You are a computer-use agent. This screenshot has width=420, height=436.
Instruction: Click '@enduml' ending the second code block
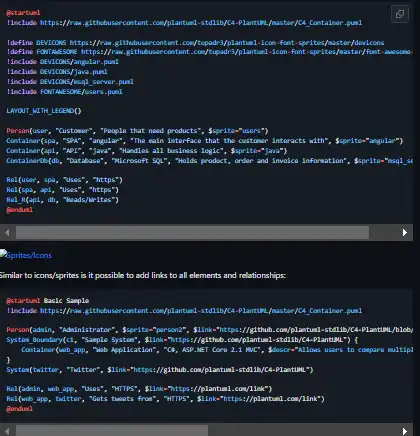[20, 409]
